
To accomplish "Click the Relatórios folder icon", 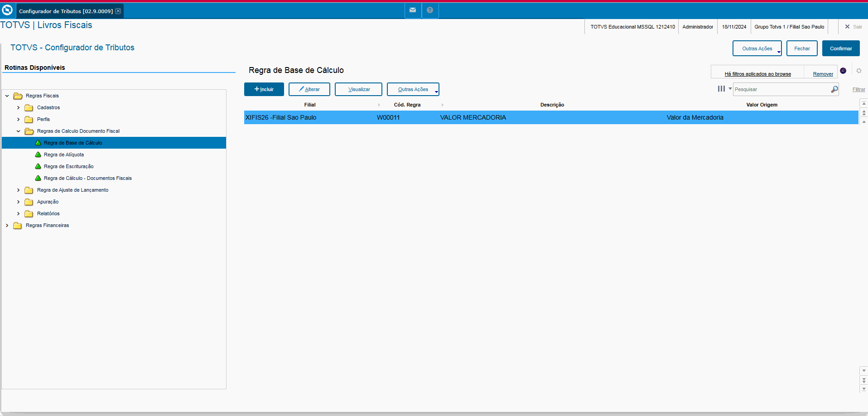I will click(x=29, y=213).
